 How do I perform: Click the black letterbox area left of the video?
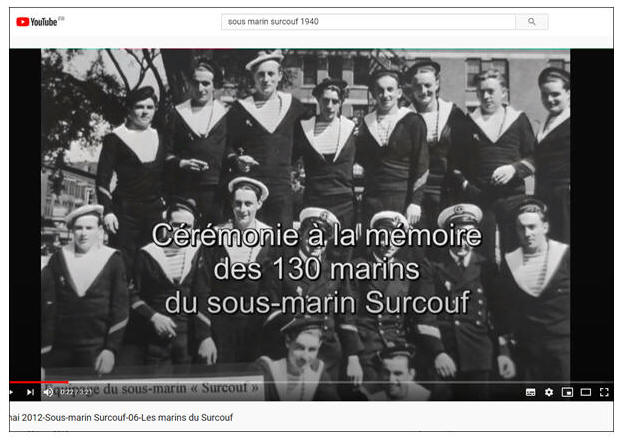(24, 220)
